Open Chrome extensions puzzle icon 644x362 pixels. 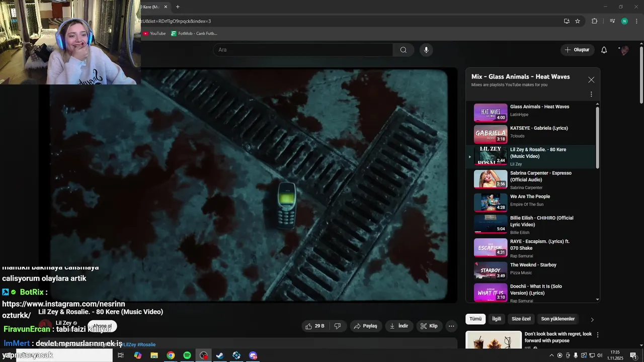point(595,21)
